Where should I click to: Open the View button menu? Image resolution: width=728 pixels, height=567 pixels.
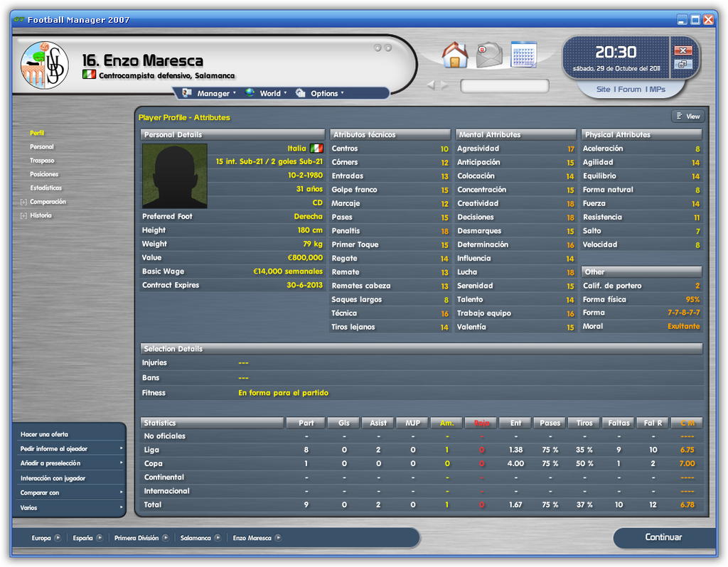click(688, 117)
